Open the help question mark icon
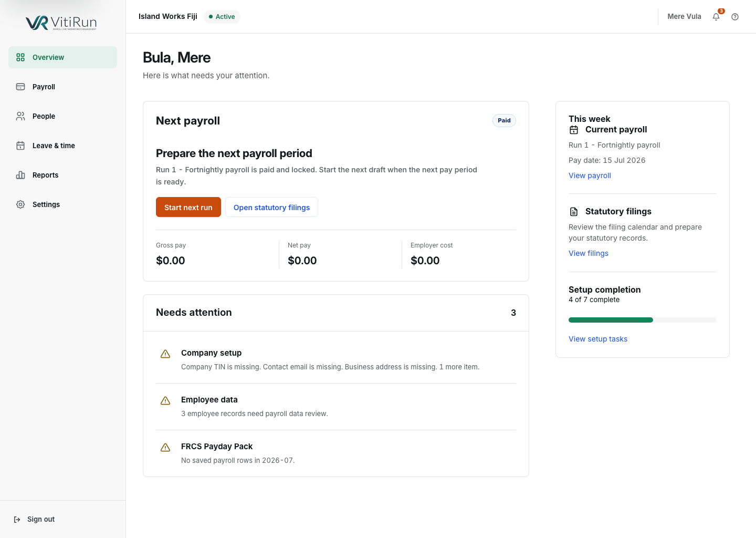The width and height of the screenshot is (756, 538). tap(735, 17)
